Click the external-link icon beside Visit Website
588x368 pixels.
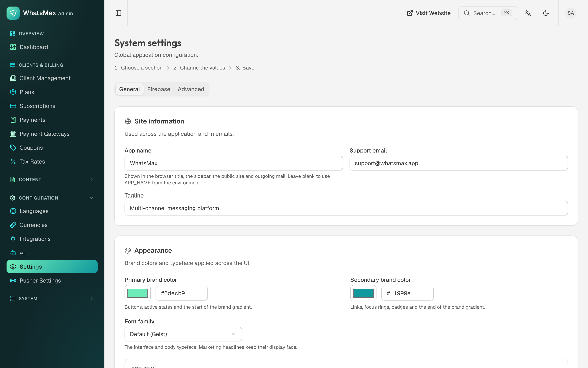(x=410, y=13)
